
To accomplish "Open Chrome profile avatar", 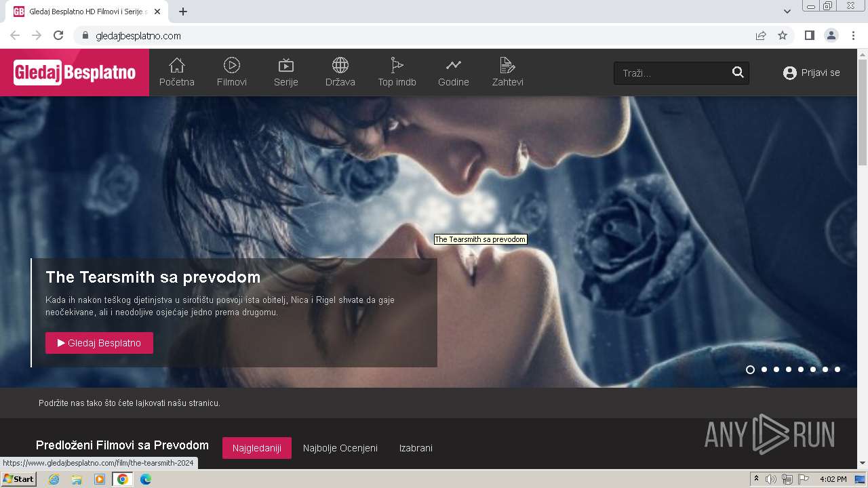I will 831,35.
